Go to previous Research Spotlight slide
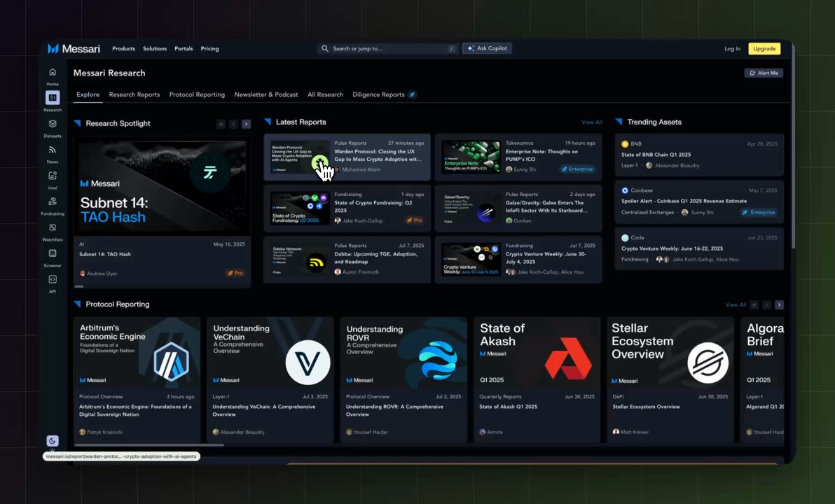This screenshot has width=835, height=504. click(233, 124)
